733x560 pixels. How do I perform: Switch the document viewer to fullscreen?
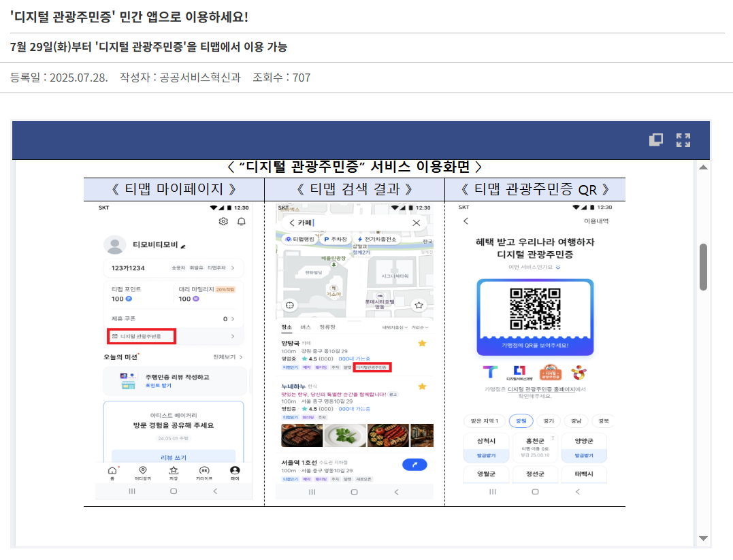coord(683,139)
